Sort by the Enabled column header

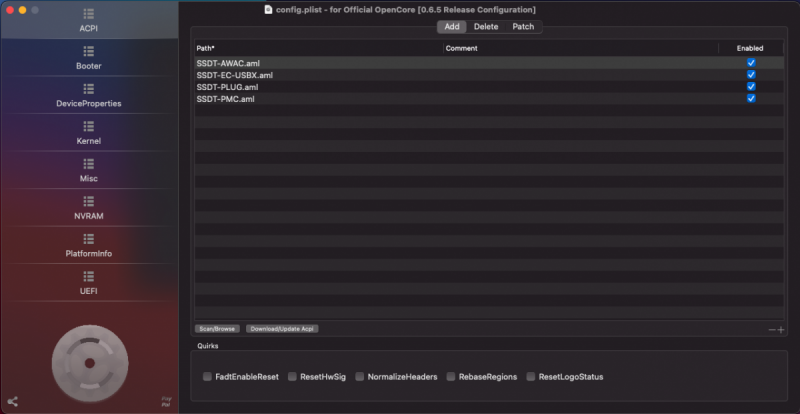click(x=751, y=48)
